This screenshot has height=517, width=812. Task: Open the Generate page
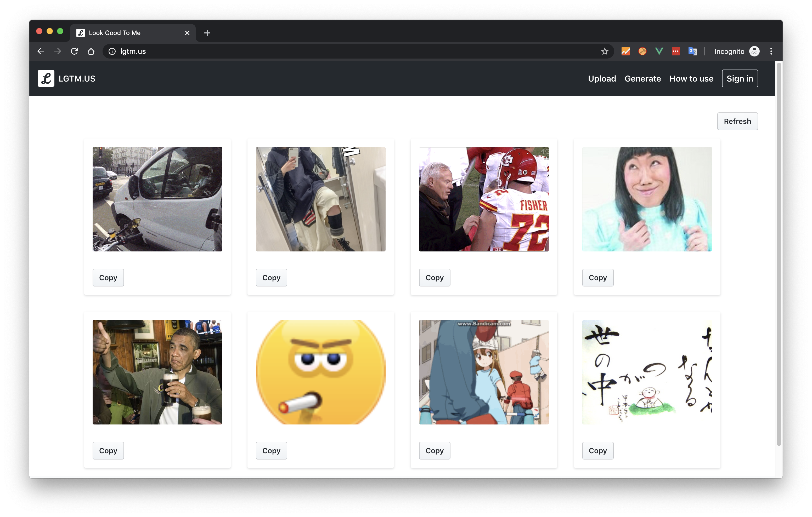click(642, 78)
